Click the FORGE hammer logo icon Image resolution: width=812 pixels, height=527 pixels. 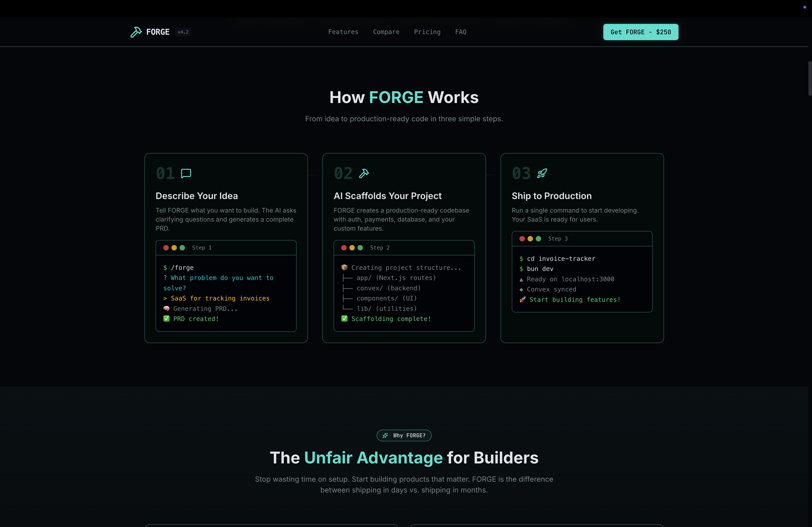click(x=136, y=32)
